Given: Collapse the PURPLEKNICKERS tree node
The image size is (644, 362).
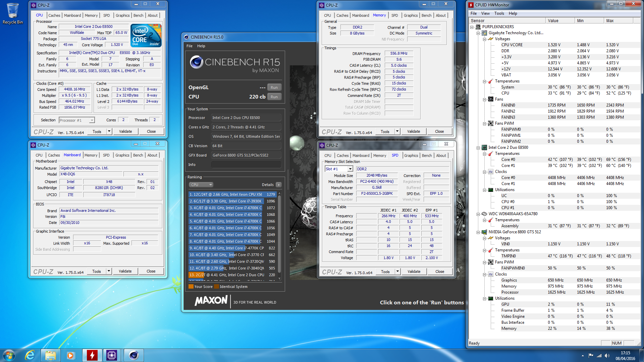Looking at the screenshot, I should 472,27.
